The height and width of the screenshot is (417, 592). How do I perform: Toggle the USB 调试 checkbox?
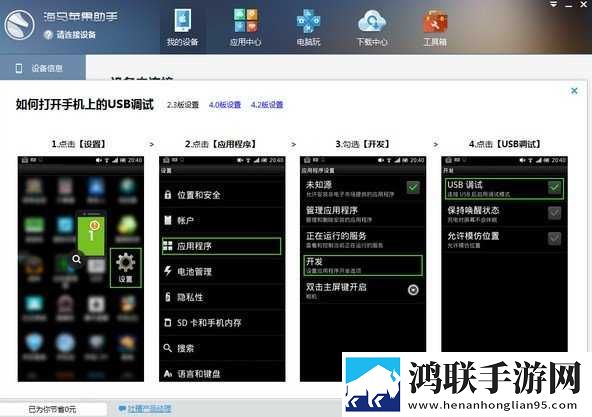(554, 187)
